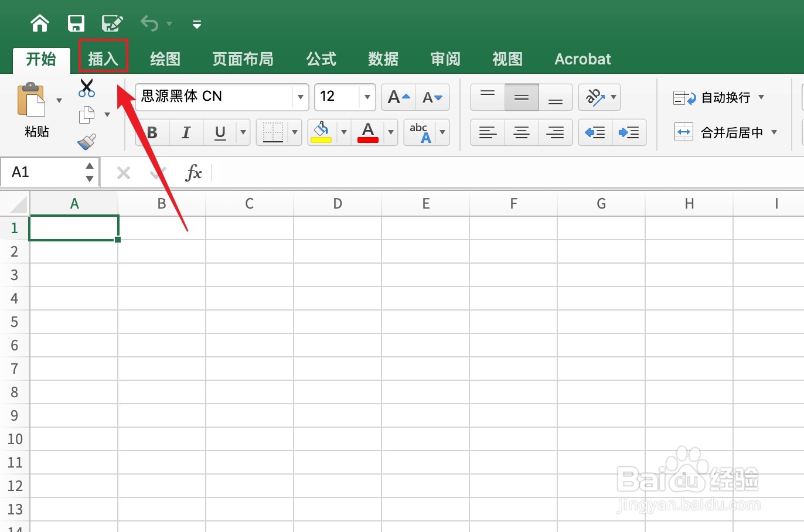Click the fx insert function icon

pyautogui.click(x=193, y=172)
